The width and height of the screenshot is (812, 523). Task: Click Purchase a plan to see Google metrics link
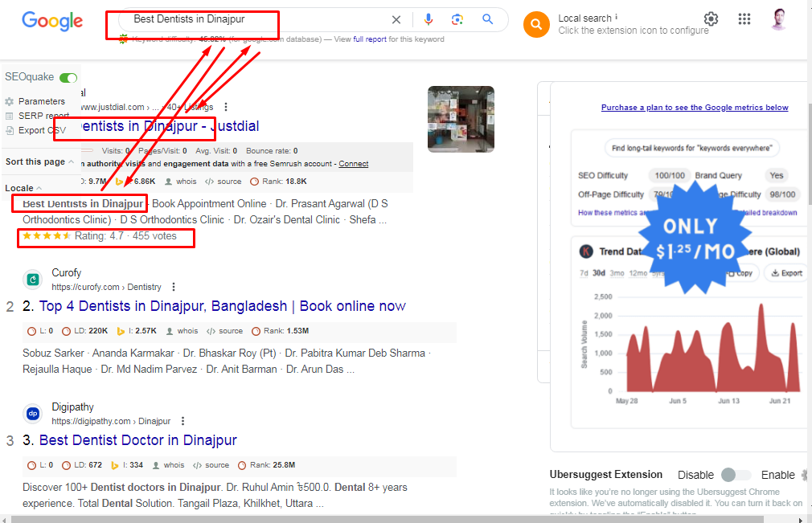pos(695,107)
